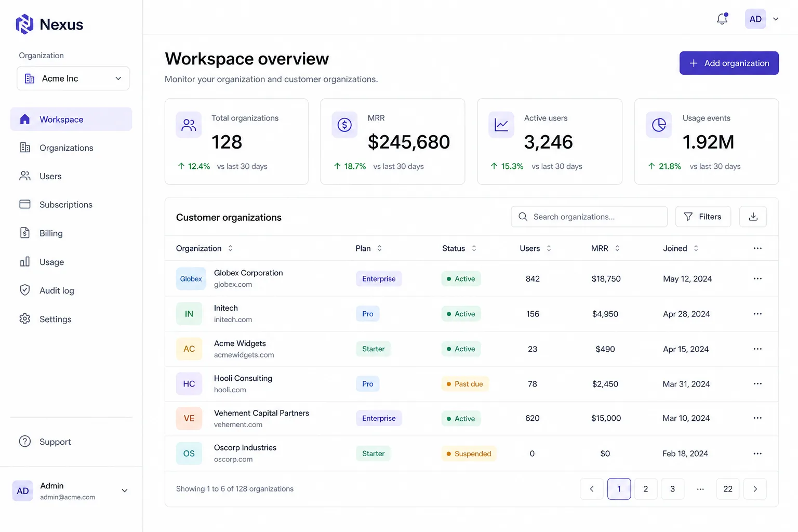The height and width of the screenshot is (532, 798).
Task: Expand the top-right account chevron
Action: click(776, 19)
